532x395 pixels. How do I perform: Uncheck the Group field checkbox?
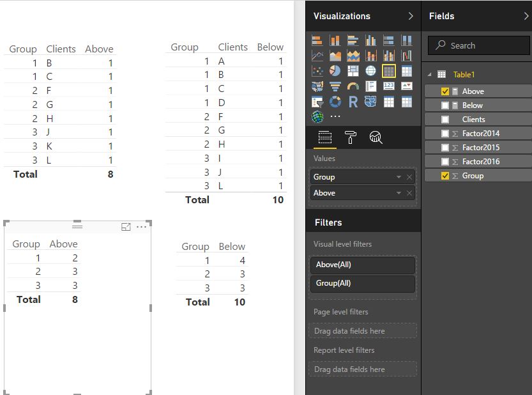pyautogui.click(x=445, y=176)
